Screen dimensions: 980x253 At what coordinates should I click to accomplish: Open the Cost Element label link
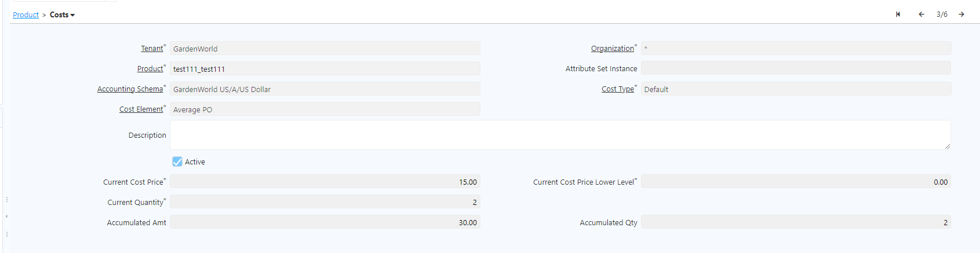[141, 109]
